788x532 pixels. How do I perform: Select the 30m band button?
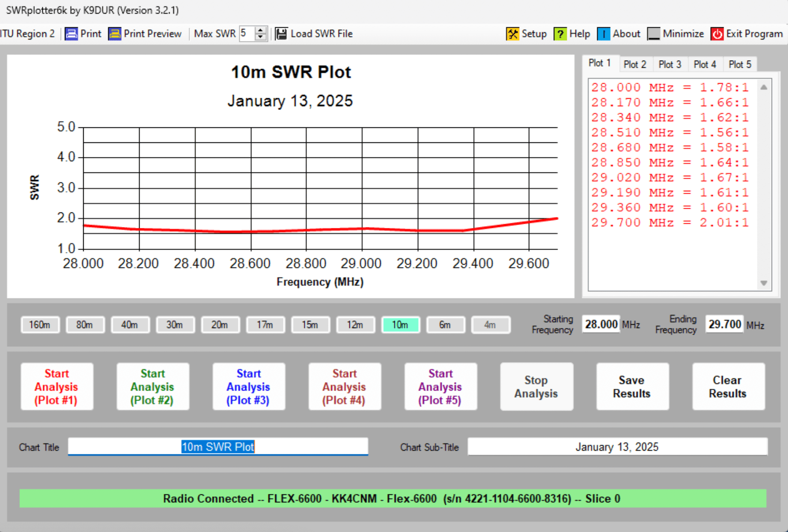(175, 325)
